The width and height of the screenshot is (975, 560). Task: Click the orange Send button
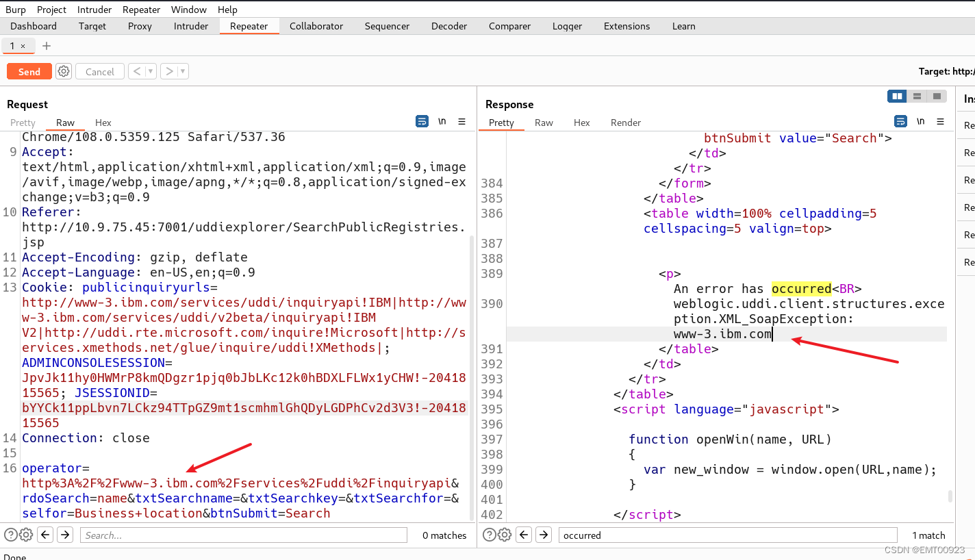click(x=29, y=71)
